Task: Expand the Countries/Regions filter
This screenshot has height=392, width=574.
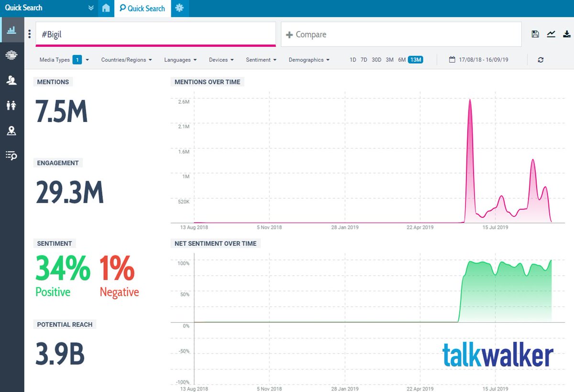Action: pos(126,60)
